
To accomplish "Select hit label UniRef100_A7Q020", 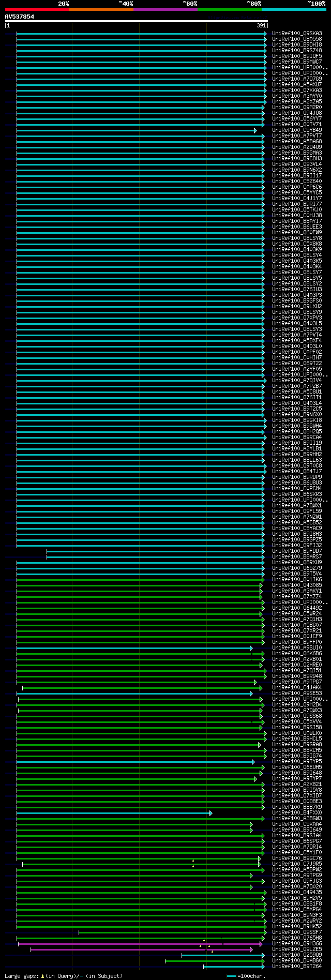I will (x=297, y=887).
